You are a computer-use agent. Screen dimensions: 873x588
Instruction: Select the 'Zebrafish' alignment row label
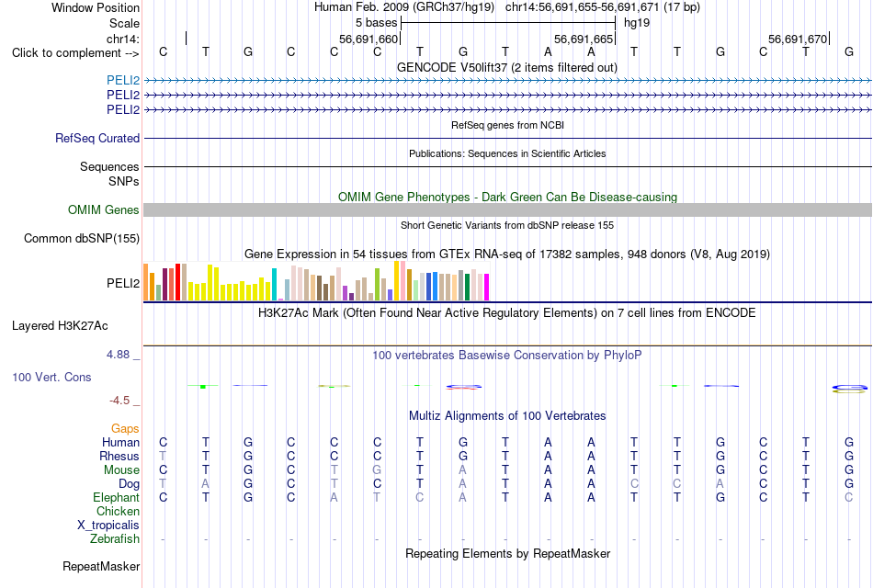[x=115, y=539]
